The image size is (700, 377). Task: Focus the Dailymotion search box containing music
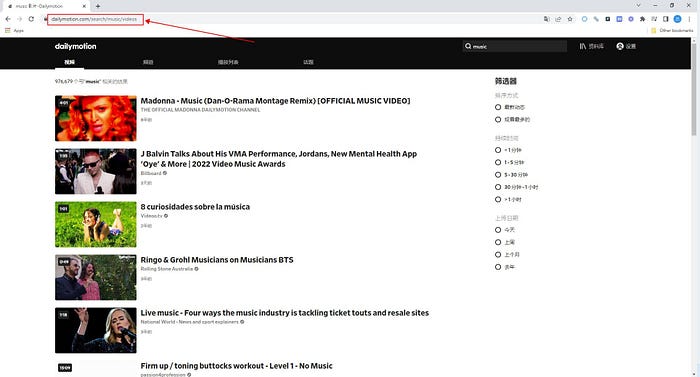pos(515,46)
